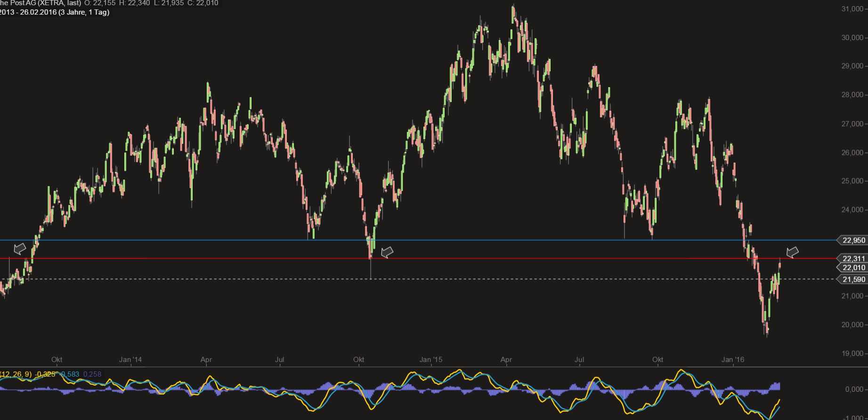868x420 pixels.
Task: Click the Jan '15 date axis label
Action: tap(431, 360)
